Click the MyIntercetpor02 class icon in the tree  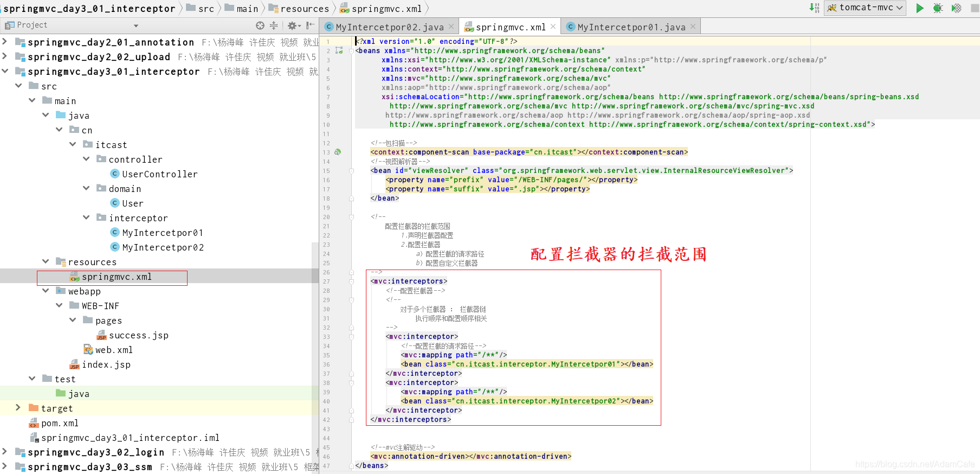pos(115,247)
